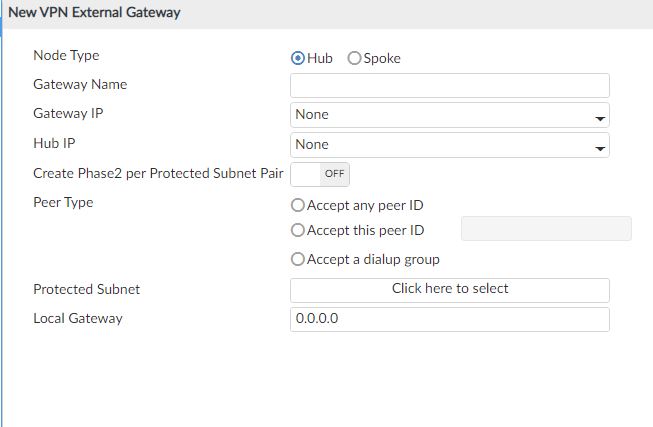Image resolution: width=653 pixels, height=427 pixels.
Task: Open the Gateway IP dropdown list
Action: 440,115
